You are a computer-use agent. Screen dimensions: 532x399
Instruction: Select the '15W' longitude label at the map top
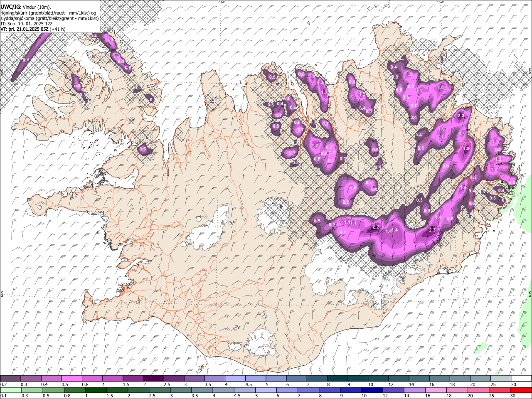click(440, 2)
